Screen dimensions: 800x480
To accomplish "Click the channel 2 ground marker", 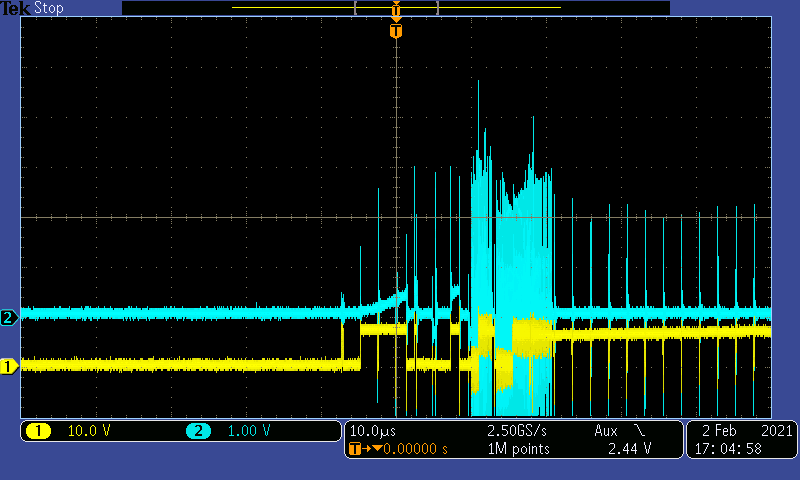I will coord(8,318).
